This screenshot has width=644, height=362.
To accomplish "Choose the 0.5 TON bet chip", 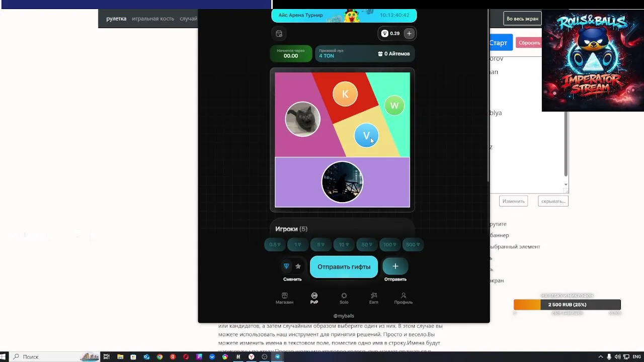I will (275, 245).
